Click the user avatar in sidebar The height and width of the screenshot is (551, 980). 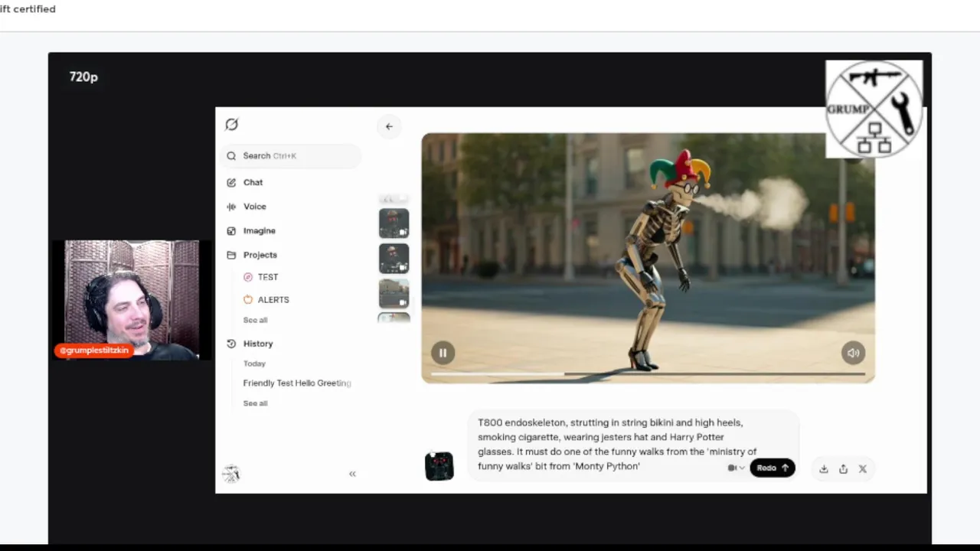click(231, 474)
